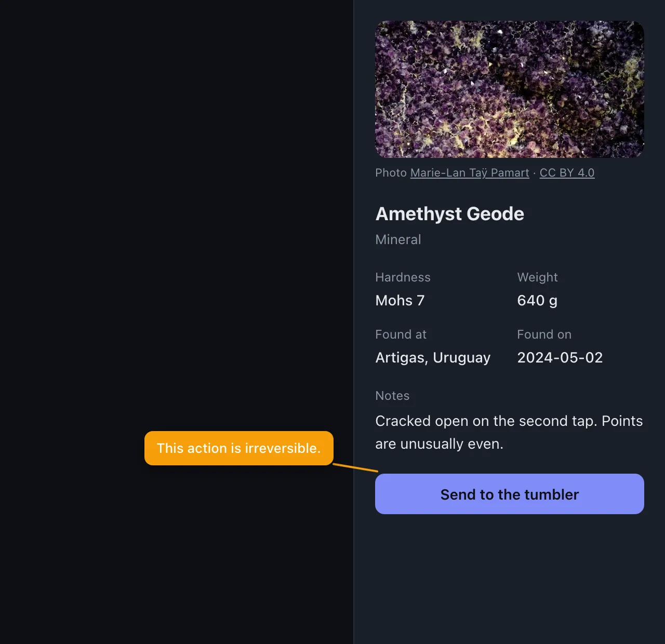Click the Found on field label
This screenshot has height=644, width=665.
(x=544, y=334)
